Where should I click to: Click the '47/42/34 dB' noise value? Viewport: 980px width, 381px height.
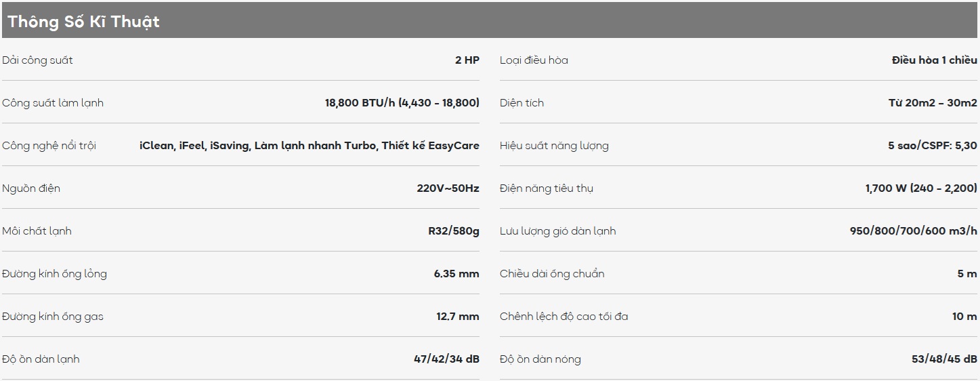pos(446,359)
